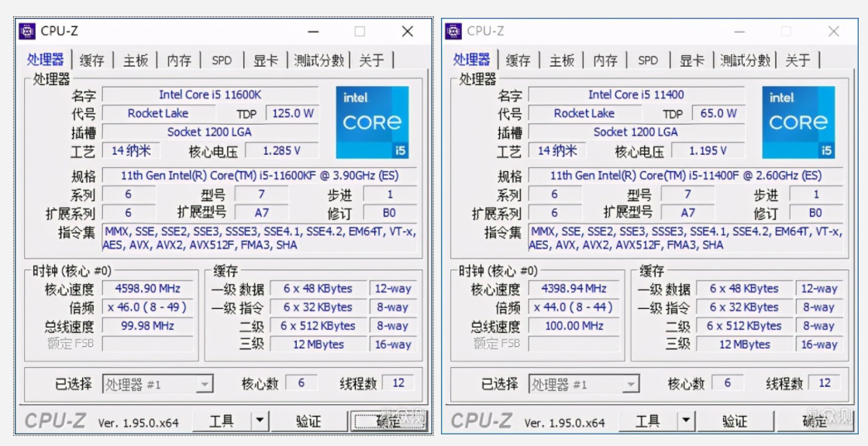Select SPD tab in right window
The height and width of the screenshot is (446, 868).
pyautogui.click(x=648, y=60)
